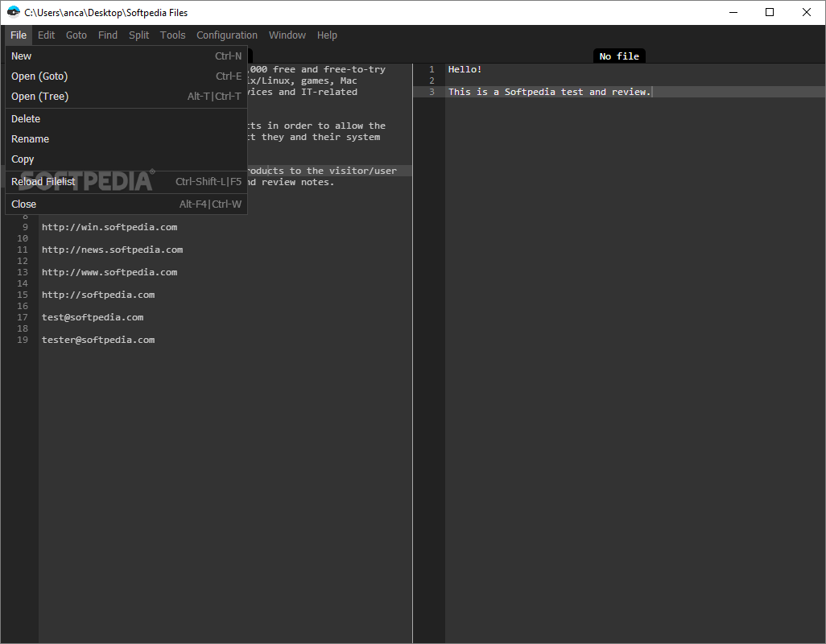Image resolution: width=826 pixels, height=644 pixels.
Task: Open the Find menu
Action: tap(107, 35)
